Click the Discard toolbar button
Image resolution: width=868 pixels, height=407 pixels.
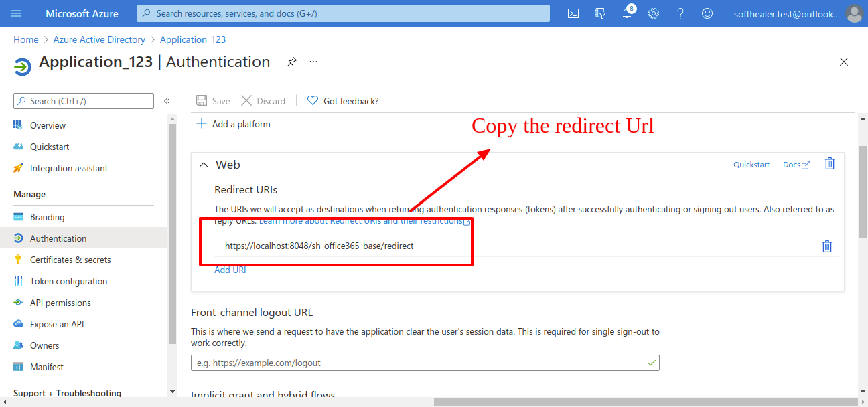pyautogui.click(x=263, y=101)
